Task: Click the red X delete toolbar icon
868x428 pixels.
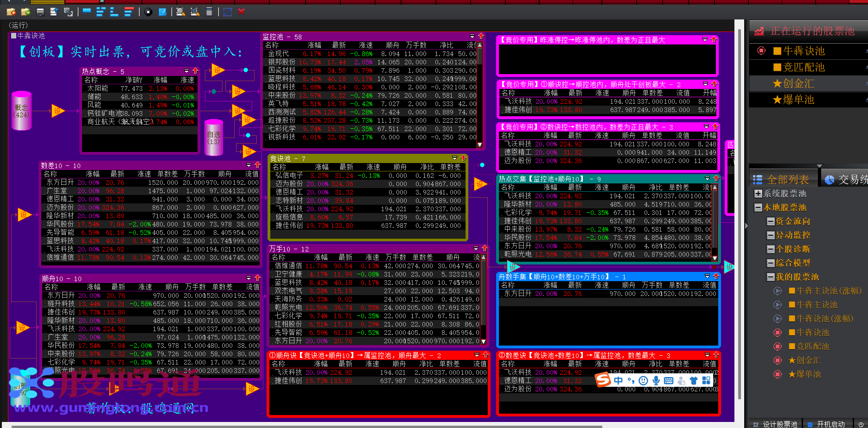Action: (x=241, y=12)
